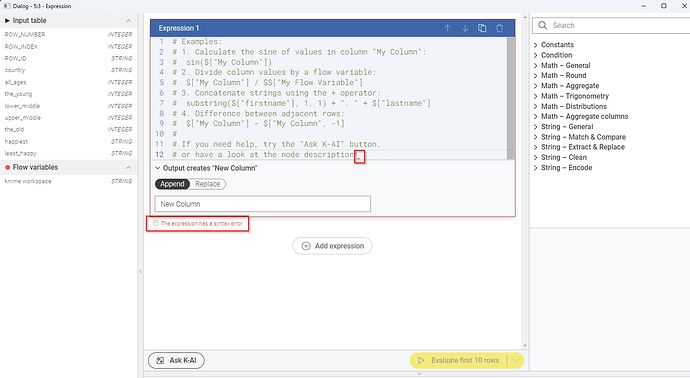Click the plus icon in Add expression
This screenshot has width=690, height=378.
click(x=305, y=246)
